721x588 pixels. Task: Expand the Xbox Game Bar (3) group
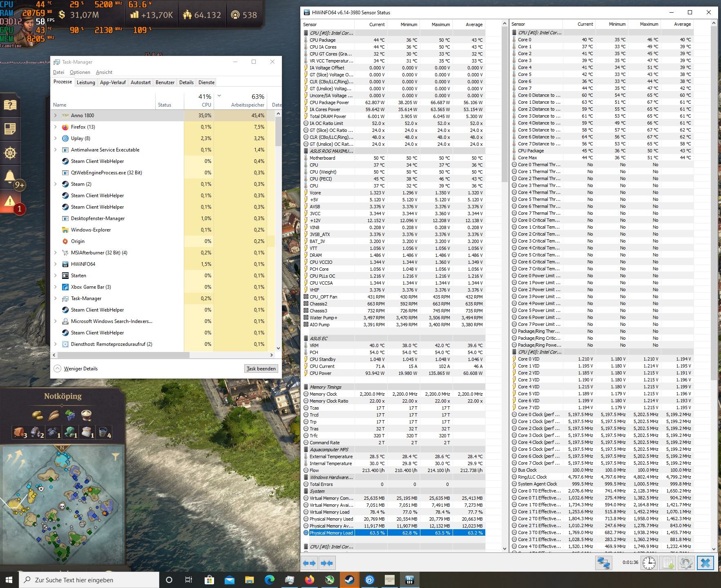pos(56,287)
